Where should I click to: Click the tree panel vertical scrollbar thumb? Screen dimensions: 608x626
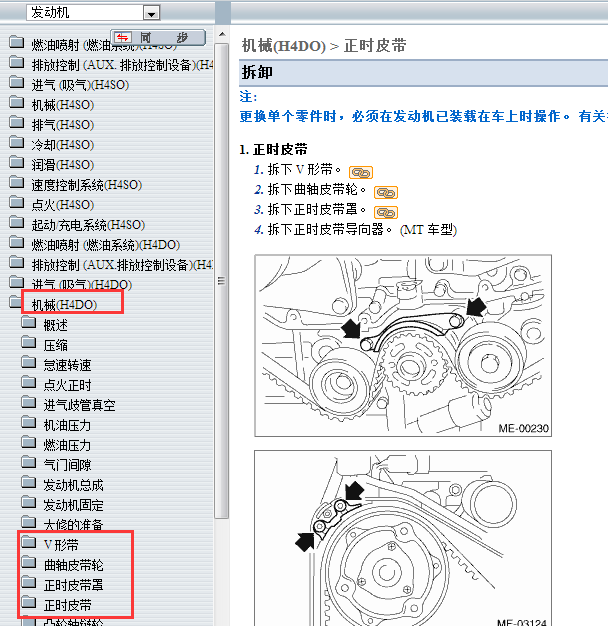pyautogui.click(x=222, y=281)
